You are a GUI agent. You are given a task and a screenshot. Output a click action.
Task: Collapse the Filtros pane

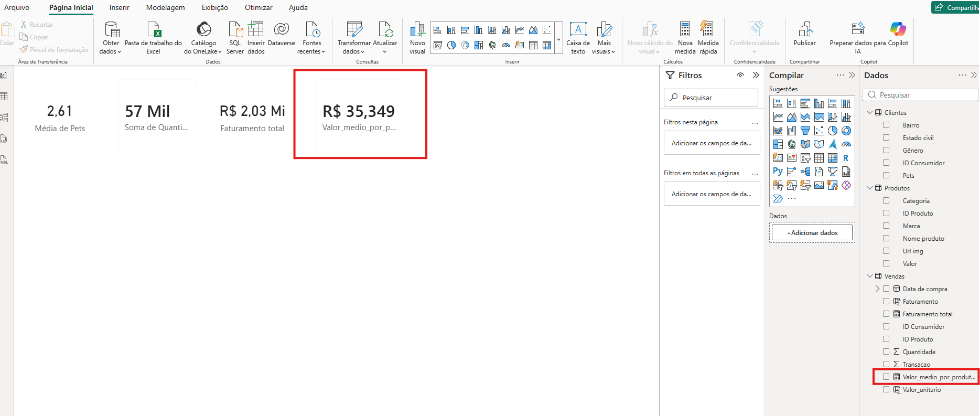756,75
